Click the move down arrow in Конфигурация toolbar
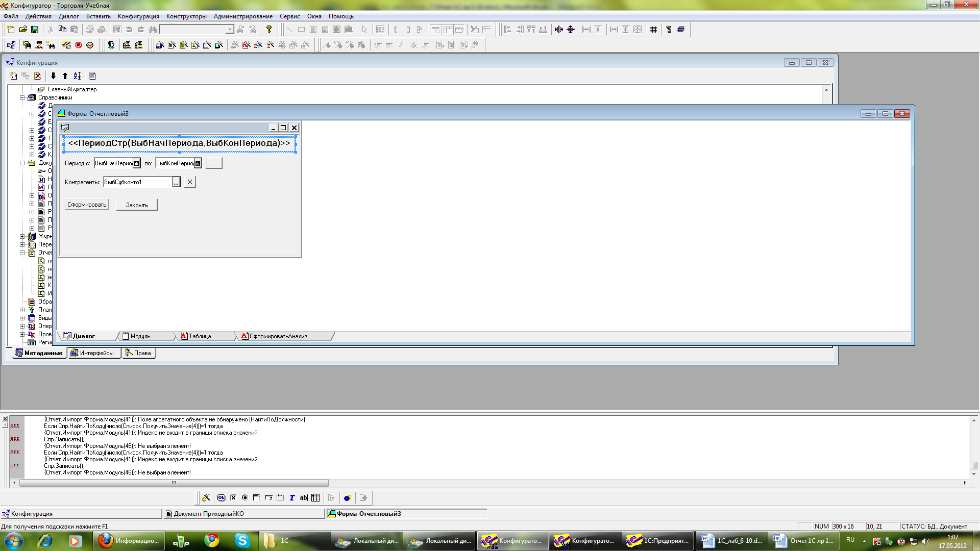 click(53, 76)
